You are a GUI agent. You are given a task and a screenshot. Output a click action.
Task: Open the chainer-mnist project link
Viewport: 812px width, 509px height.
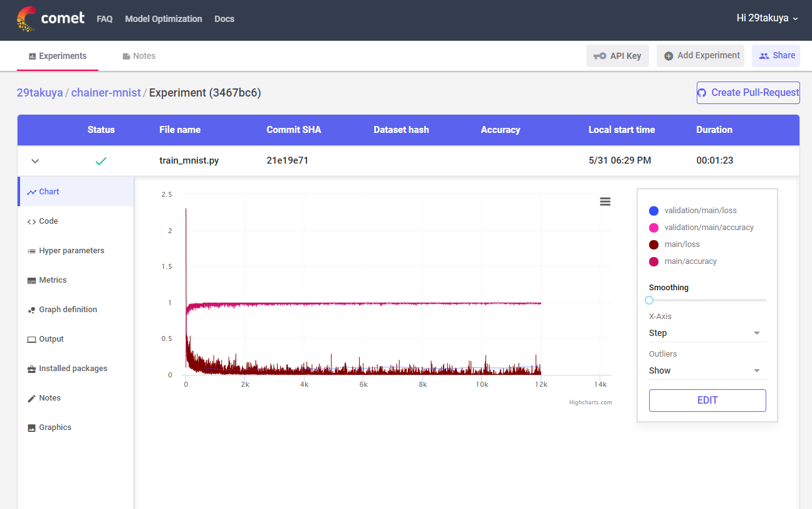[106, 92]
